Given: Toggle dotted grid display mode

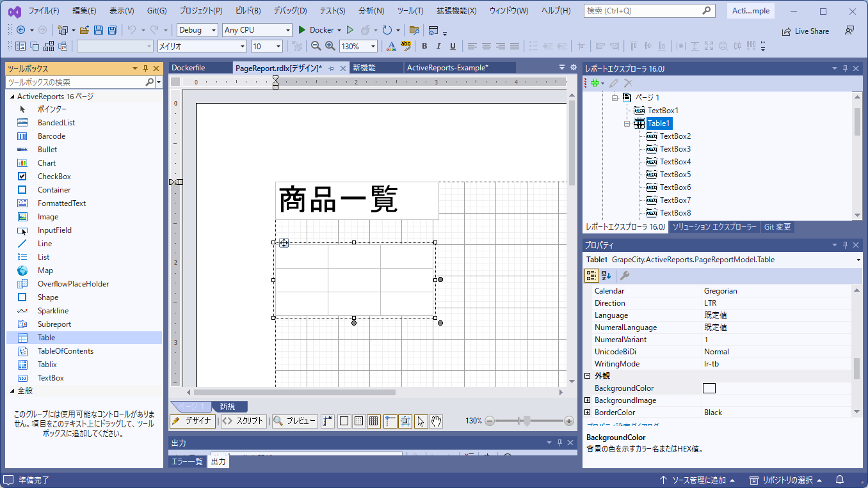Looking at the screenshot, I should point(358,421).
